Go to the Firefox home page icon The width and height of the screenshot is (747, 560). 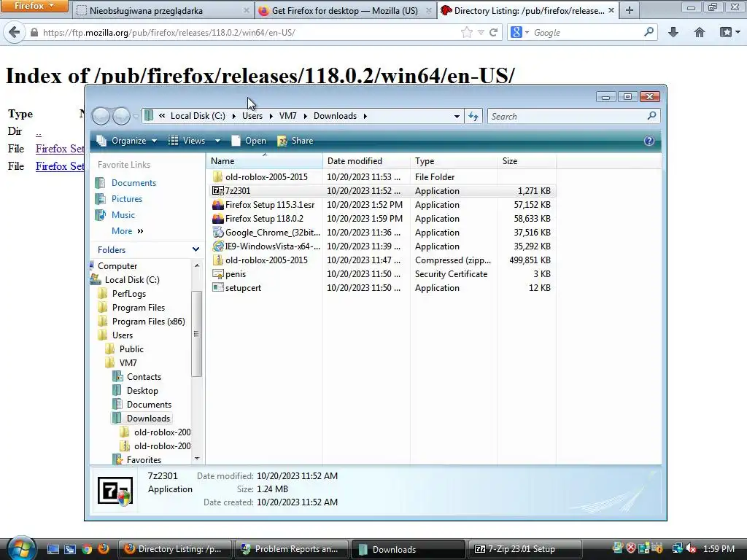(700, 32)
